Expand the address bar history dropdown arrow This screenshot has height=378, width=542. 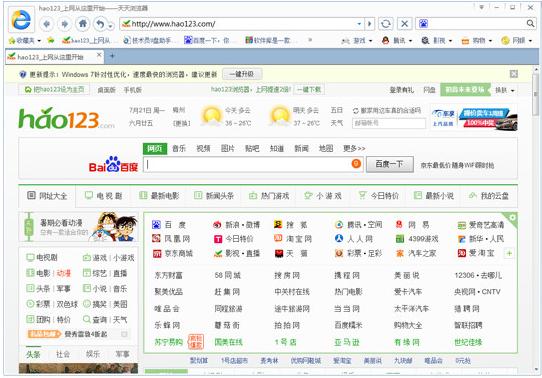pyautogui.click(x=359, y=24)
